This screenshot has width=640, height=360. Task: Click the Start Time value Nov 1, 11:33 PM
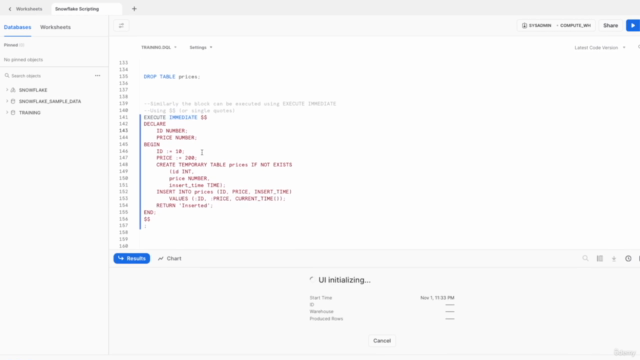click(x=437, y=298)
